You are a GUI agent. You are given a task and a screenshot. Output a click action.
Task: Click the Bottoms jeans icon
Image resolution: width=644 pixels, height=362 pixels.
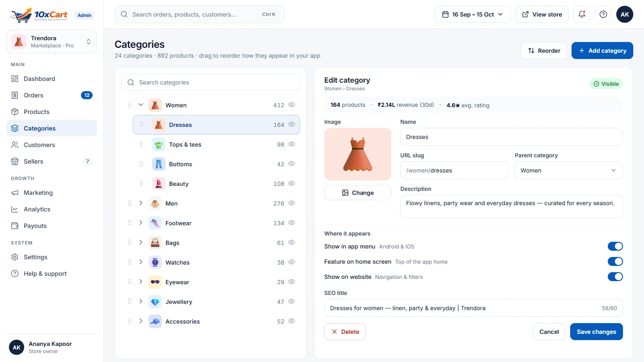[159, 164]
